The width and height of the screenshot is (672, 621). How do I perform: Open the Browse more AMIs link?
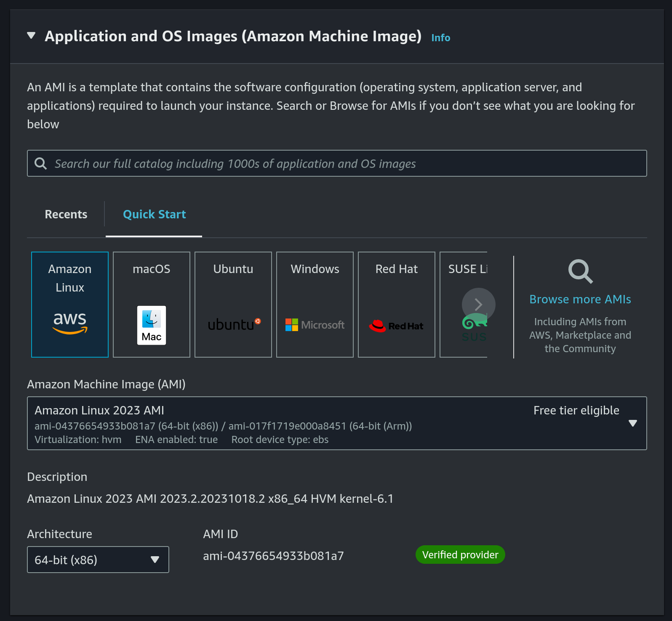580,299
